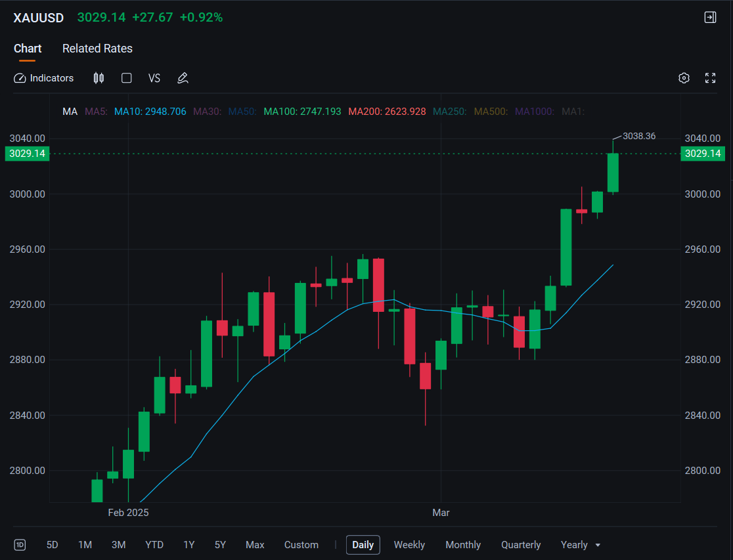
Task: Click the +27.67 change value
Action: click(152, 17)
